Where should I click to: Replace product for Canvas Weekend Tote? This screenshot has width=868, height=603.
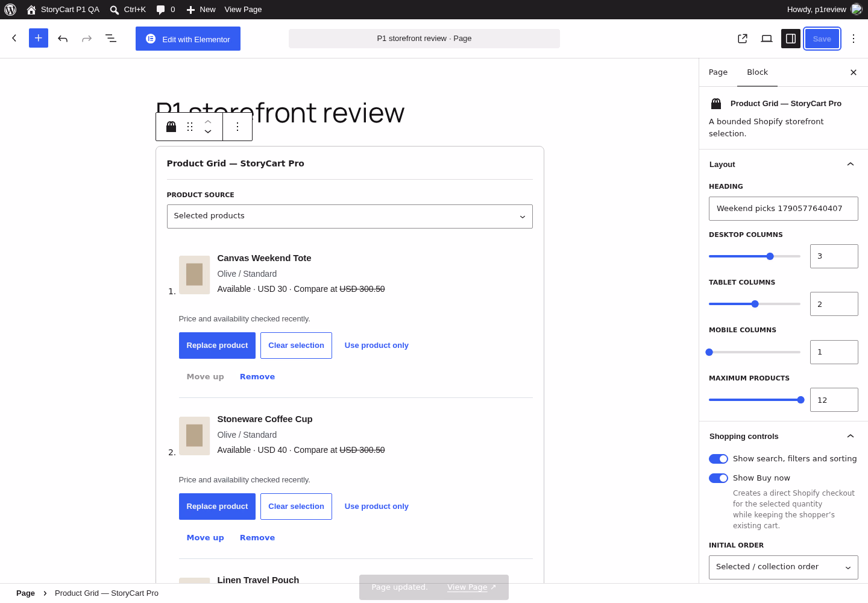[x=217, y=346]
